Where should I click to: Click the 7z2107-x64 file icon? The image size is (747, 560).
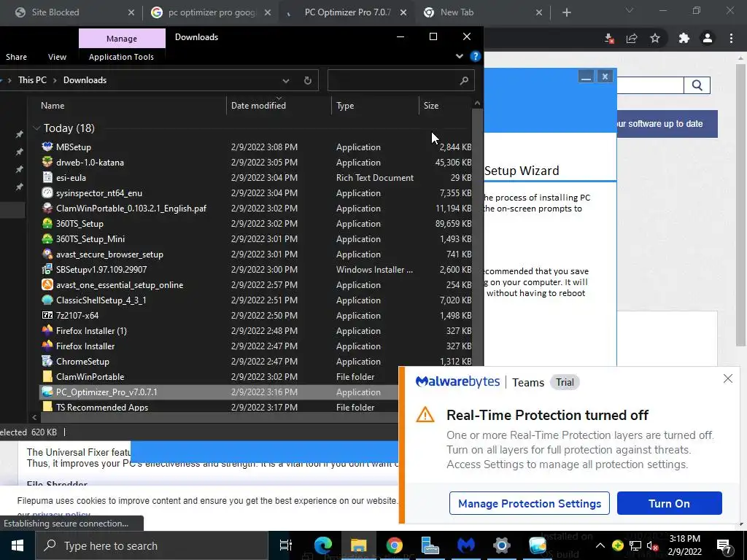[47, 315]
